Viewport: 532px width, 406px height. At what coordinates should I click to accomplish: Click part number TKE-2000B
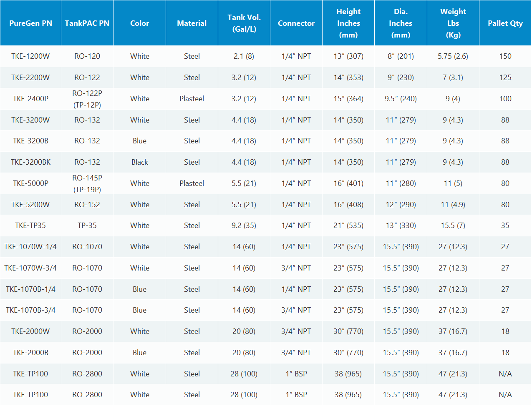[x=30, y=353]
